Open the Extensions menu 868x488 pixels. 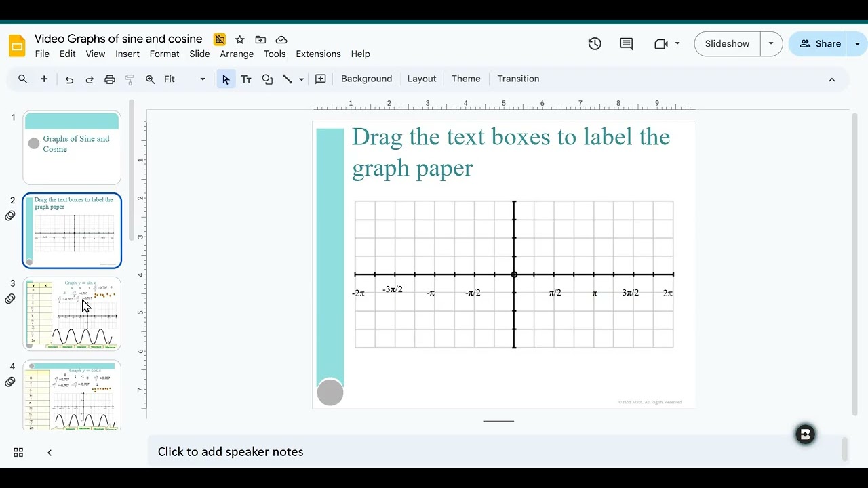click(318, 54)
